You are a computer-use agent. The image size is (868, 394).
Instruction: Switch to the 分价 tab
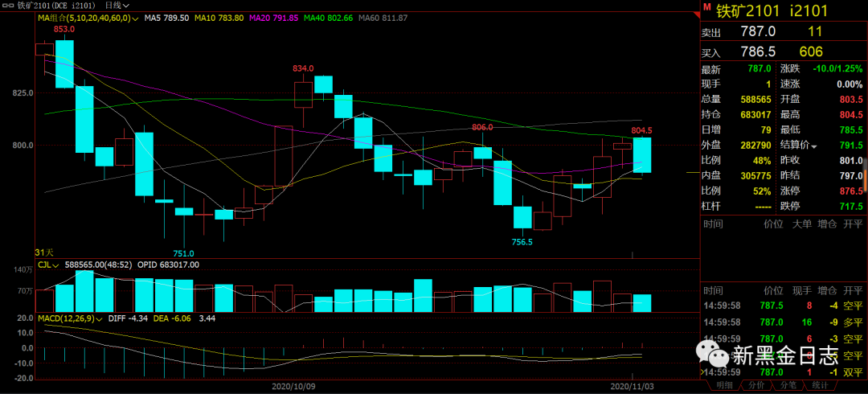(x=755, y=385)
